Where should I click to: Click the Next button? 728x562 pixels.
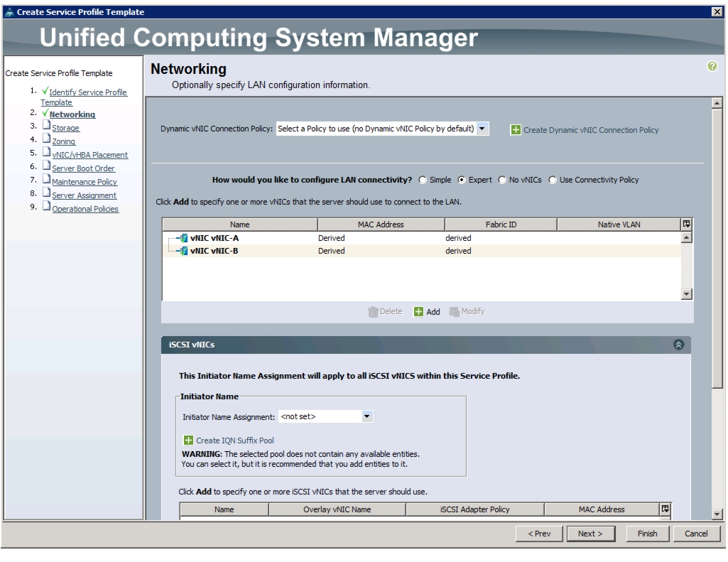click(591, 534)
